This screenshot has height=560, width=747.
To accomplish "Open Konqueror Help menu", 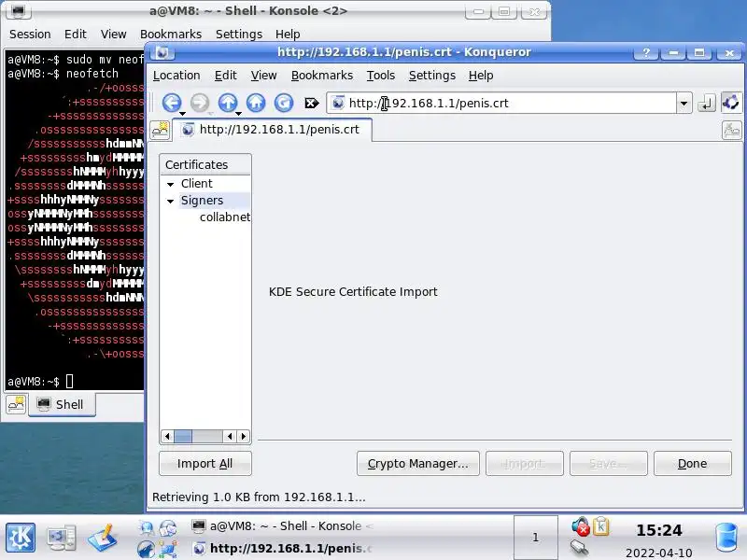I will coord(481,76).
